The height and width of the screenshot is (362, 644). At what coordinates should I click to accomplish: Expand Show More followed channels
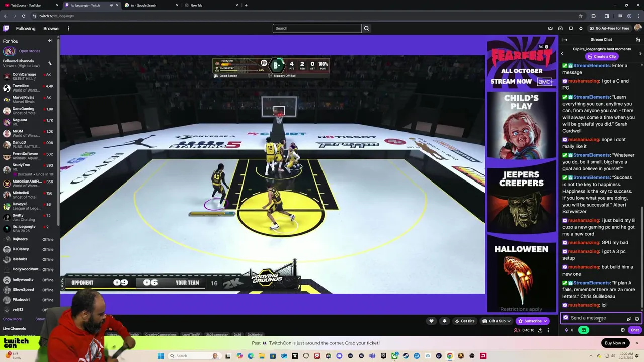pyautogui.click(x=12, y=319)
